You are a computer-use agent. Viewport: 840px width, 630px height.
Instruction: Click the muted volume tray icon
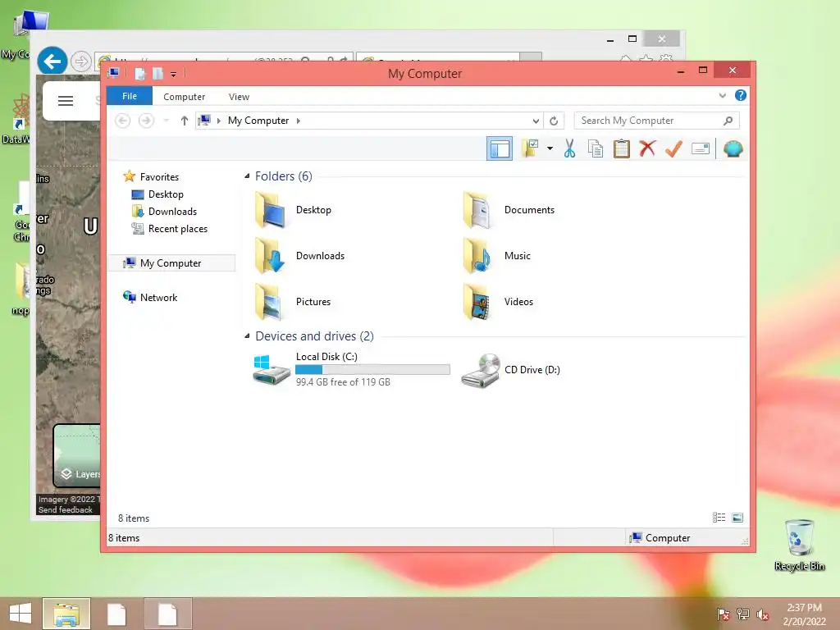tap(762, 614)
